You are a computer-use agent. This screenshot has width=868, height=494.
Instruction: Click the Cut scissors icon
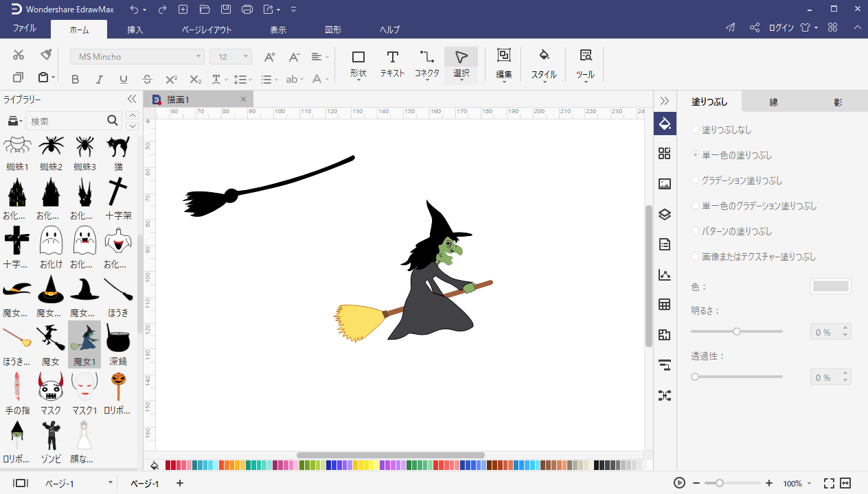click(19, 56)
